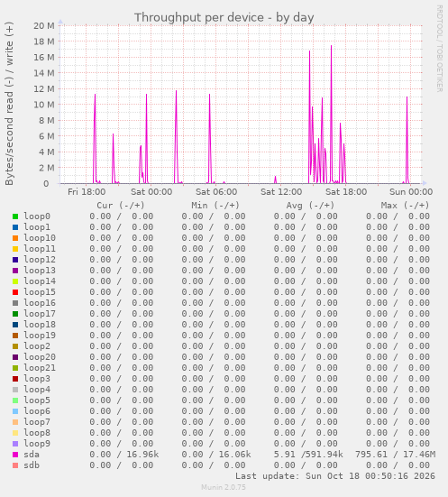Image resolution: width=448 pixels, height=497 pixels.
Task: Click the Sat 06:00 x-axis label
Action: [216, 192]
